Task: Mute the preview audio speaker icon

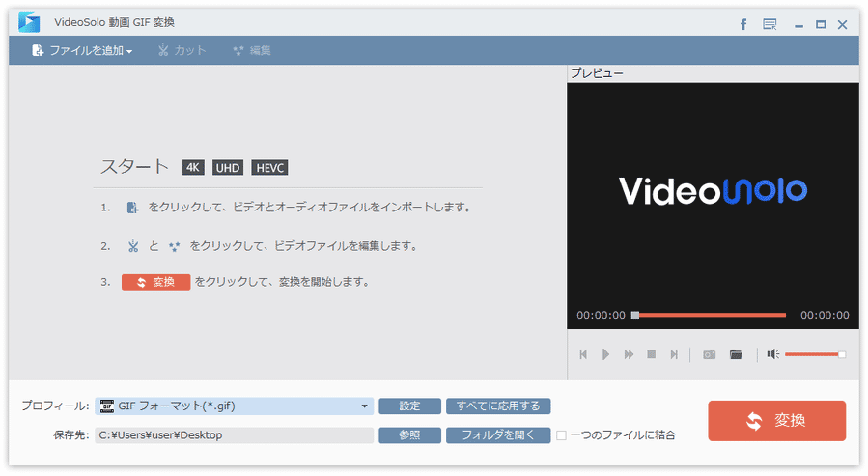Action: click(772, 354)
